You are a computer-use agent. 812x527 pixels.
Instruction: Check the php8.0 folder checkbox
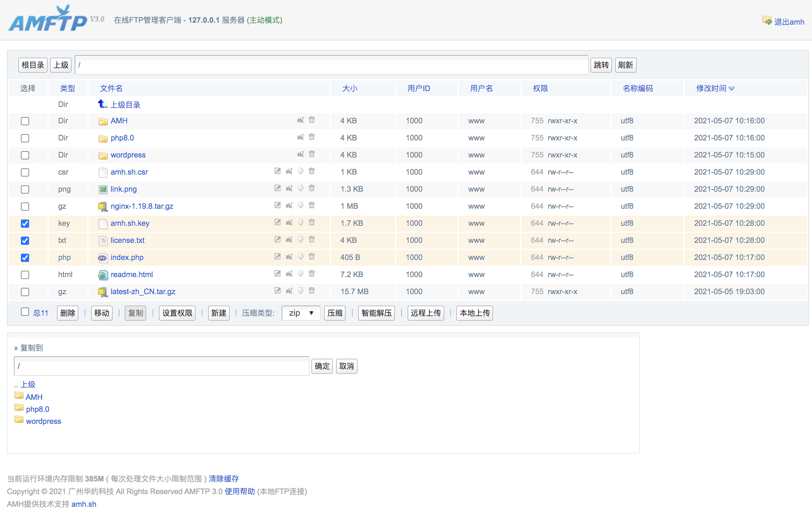25,138
